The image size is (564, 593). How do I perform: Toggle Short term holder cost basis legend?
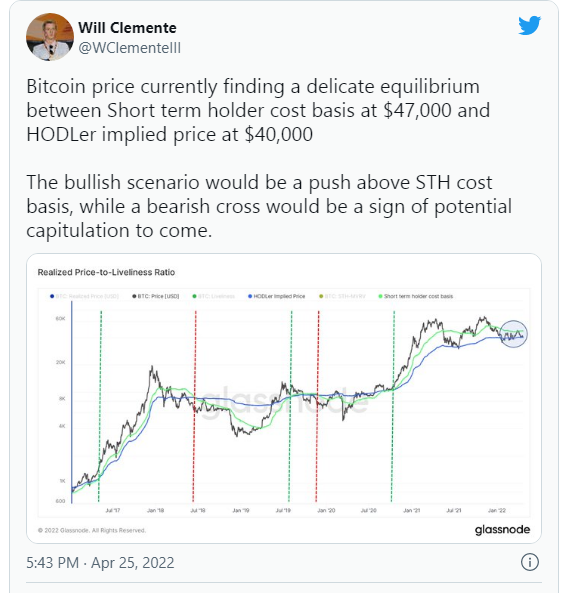pyautogui.click(x=416, y=296)
